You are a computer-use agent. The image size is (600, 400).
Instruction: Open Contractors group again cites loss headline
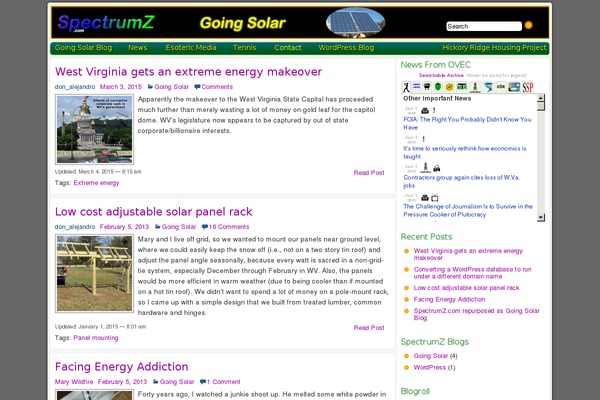(x=461, y=181)
